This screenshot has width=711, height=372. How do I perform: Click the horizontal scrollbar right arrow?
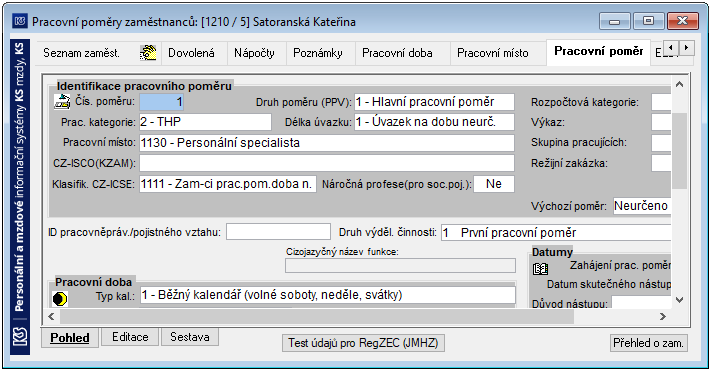[x=663, y=316]
